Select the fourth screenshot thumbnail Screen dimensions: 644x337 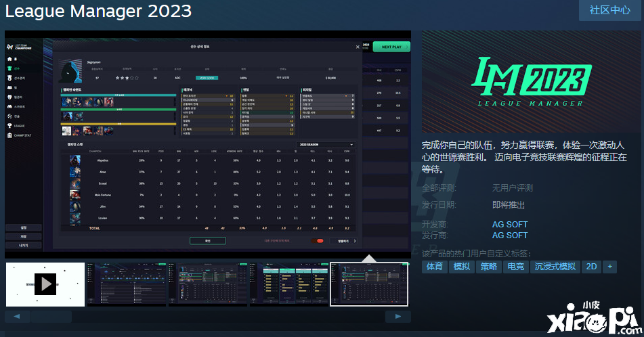(289, 284)
